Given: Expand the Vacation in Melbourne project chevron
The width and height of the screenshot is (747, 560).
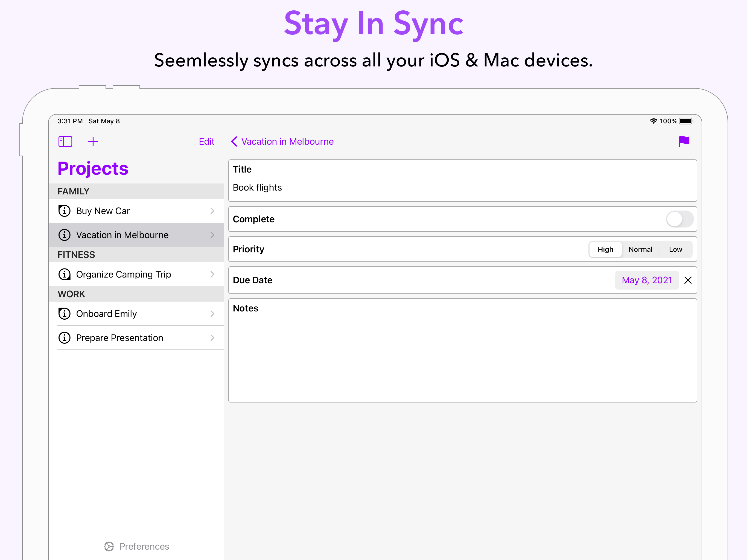Looking at the screenshot, I should pos(212,235).
